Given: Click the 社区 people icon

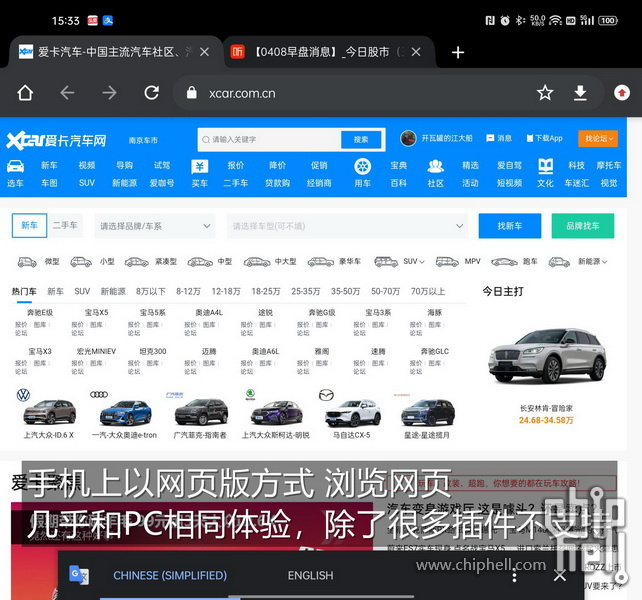Looking at the screenshot, I should tap(436, 166).
